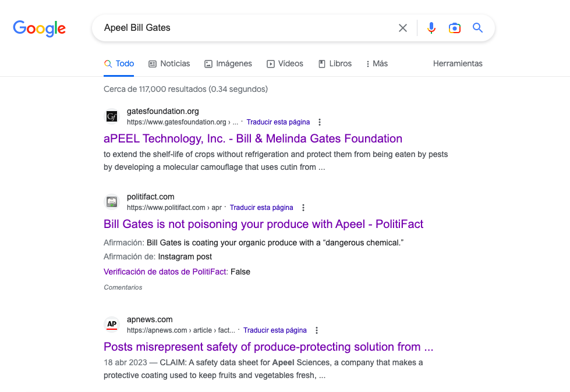This screenshot has width=570, height=392.
Task: Open 'aPEEL Technology, Inc. - Bill & Melinda Gates Foundation'
Action: click(253, 138)
